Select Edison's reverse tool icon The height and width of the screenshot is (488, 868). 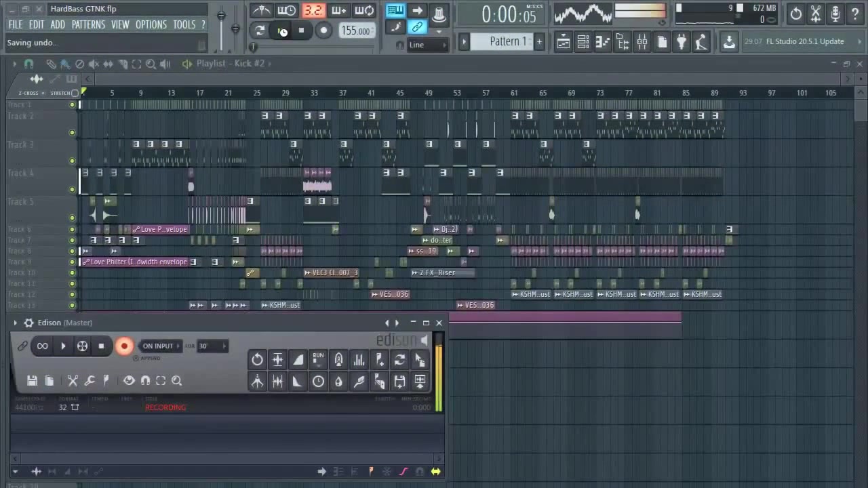pos(257,359)
